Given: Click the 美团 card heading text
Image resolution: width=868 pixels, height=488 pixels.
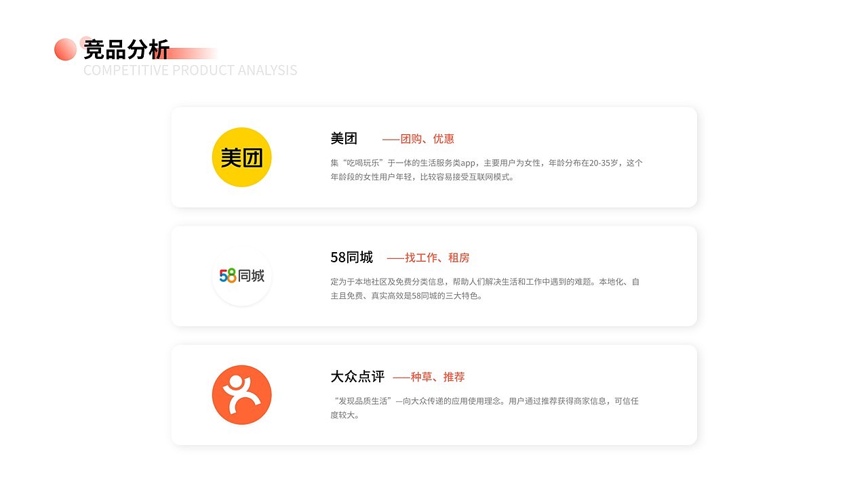Looking at the screenshot, I should pos(344,138).
